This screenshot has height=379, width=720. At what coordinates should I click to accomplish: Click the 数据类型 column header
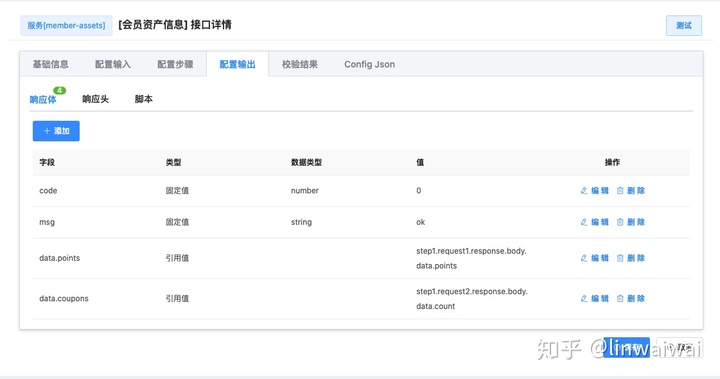point(306,162)
